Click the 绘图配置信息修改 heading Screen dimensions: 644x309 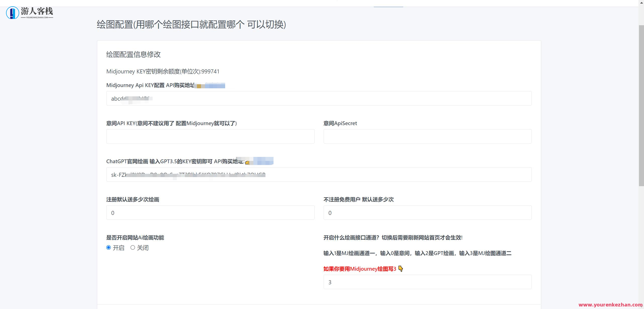coord(133,54)
